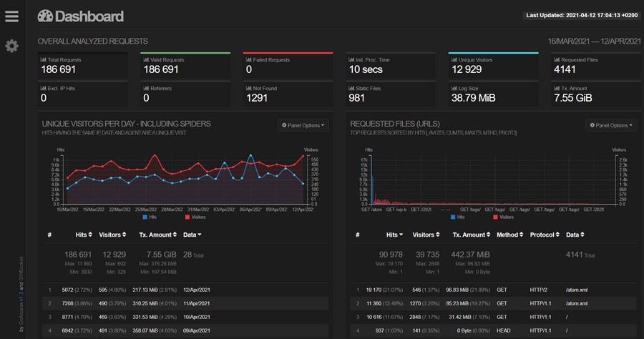Click chart icon beside Failed Requests

click(248, 59)
